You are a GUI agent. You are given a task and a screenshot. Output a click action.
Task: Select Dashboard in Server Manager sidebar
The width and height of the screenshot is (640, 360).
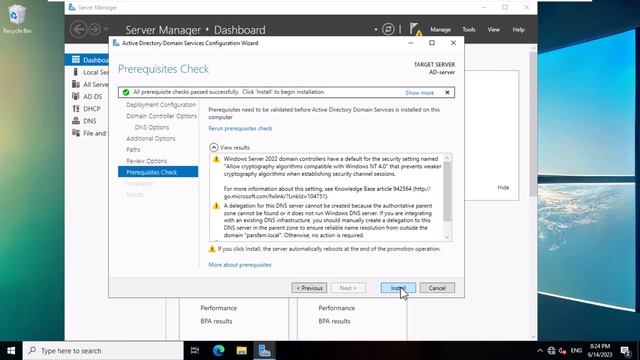click(x=87, y=60)
